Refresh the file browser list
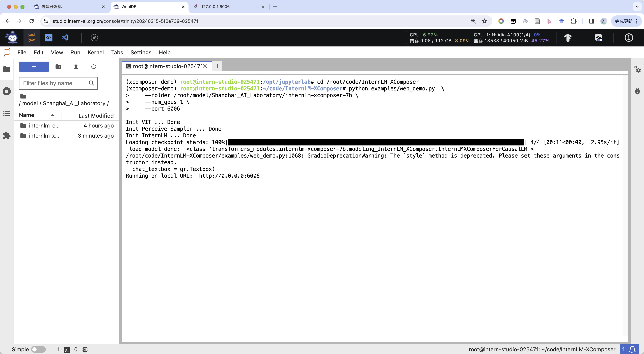Screen dimensions: 644x354 [x=94, y=67]
